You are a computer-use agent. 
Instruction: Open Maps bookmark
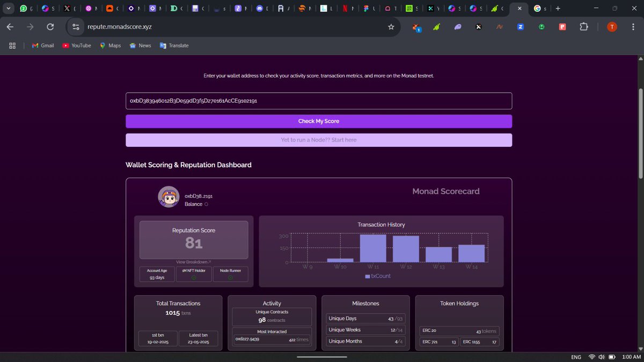click(110, 46)
